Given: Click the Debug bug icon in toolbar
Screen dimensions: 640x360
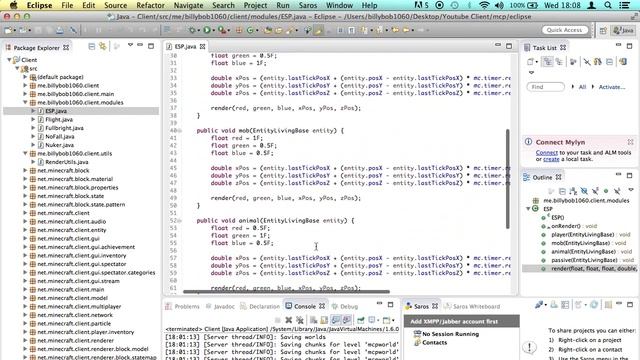Looking at the screenshot, I should point(192,30).
